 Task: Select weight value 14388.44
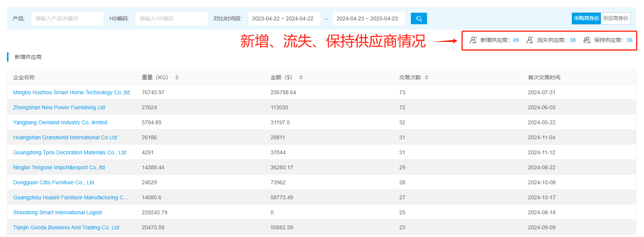[x=153, y=167]
